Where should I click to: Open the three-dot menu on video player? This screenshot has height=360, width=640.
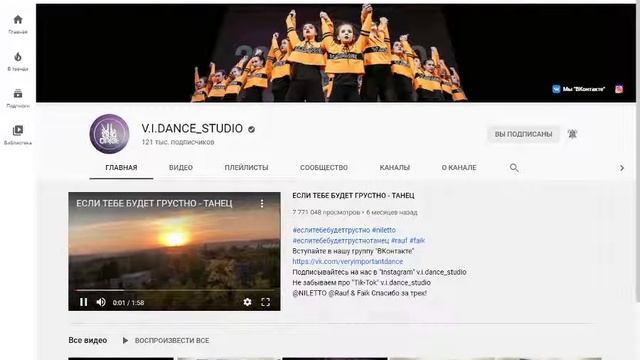262,203
